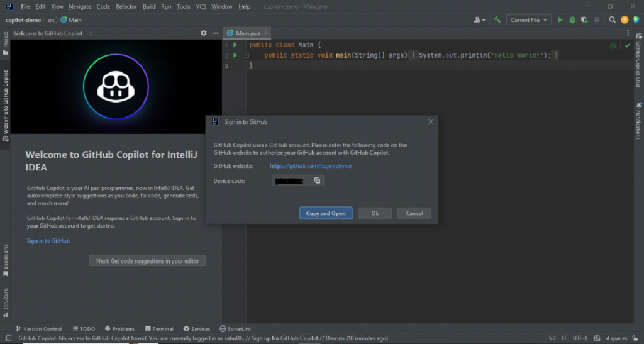Click the Ok button in dialog
Image resolution: width=644 pixels, height=344 pixels.
(375, 213)
